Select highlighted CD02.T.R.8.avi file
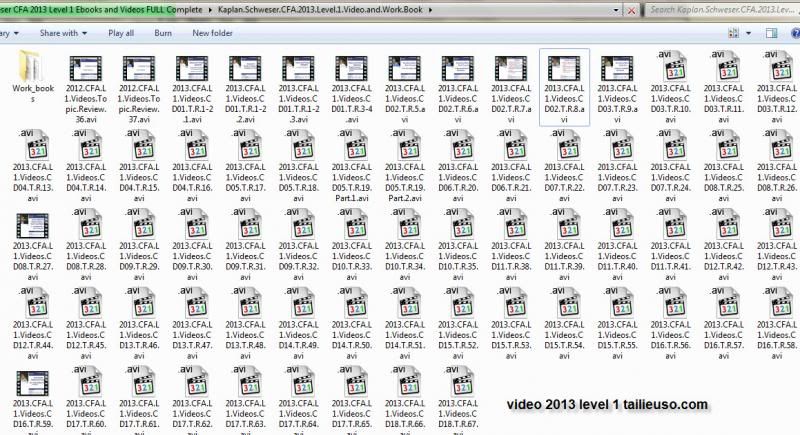Screen dimensions: 800x435 564,88
